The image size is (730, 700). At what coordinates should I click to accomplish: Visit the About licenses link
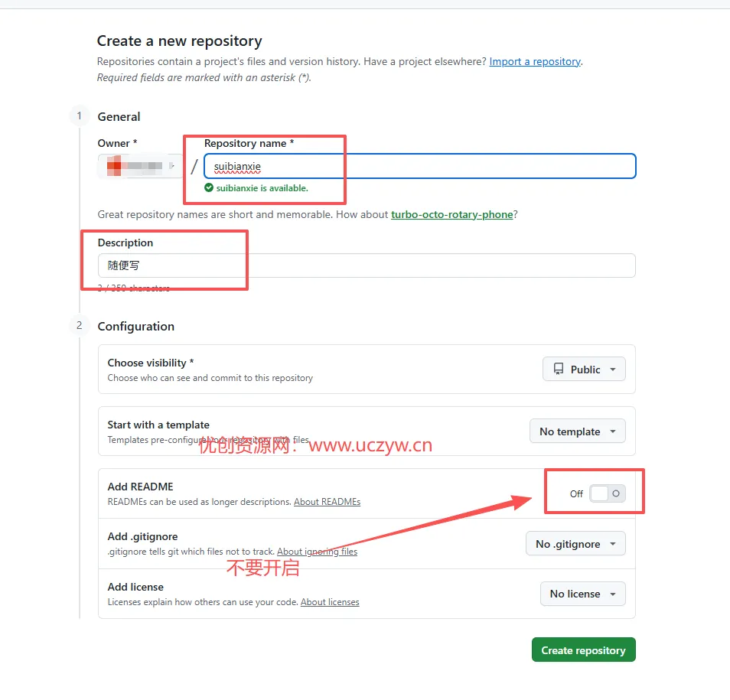pos(330,602)
